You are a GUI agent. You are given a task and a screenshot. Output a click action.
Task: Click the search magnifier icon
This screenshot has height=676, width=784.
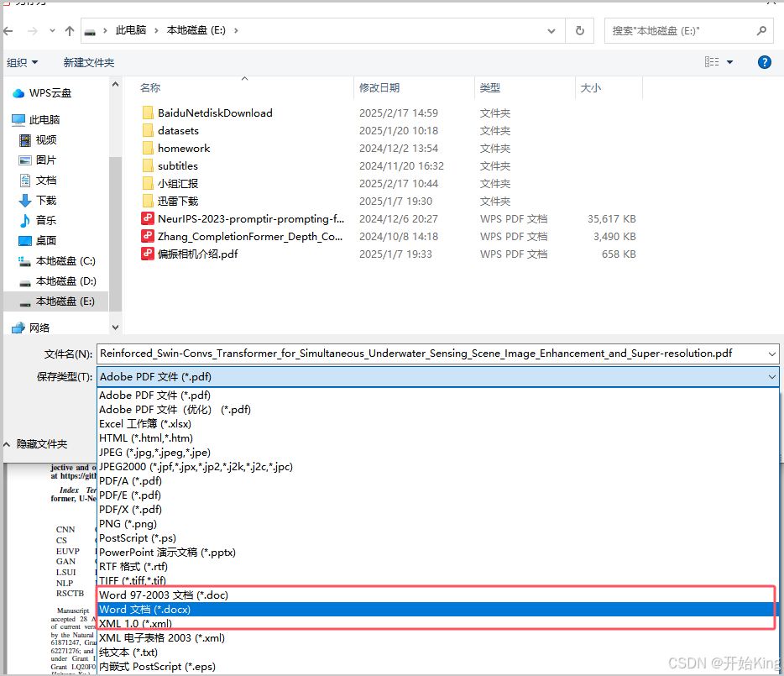click(761, 31)
